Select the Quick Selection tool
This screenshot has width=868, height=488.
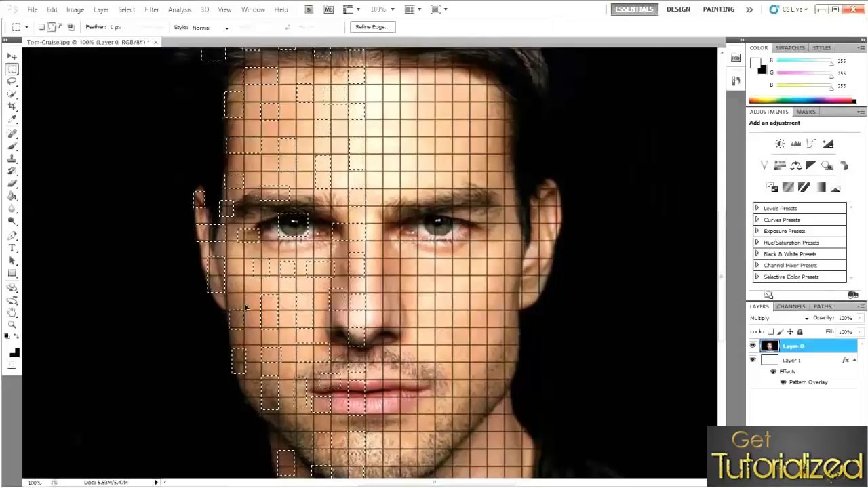pyautogui.click(x=12, y=94)
